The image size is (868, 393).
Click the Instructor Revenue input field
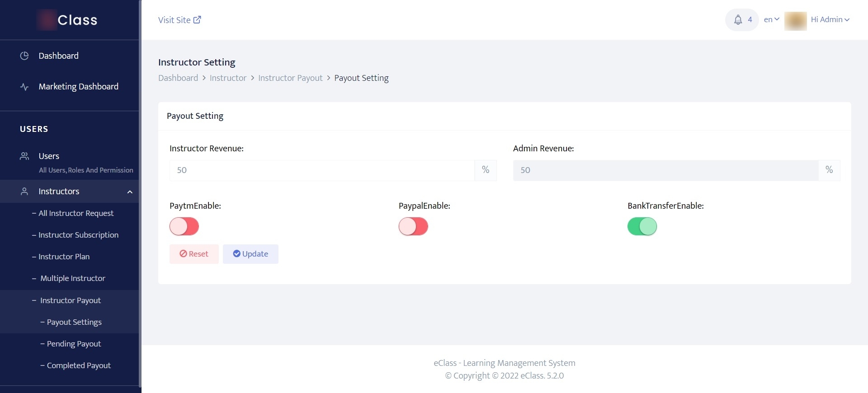click(x=322, y=170)
